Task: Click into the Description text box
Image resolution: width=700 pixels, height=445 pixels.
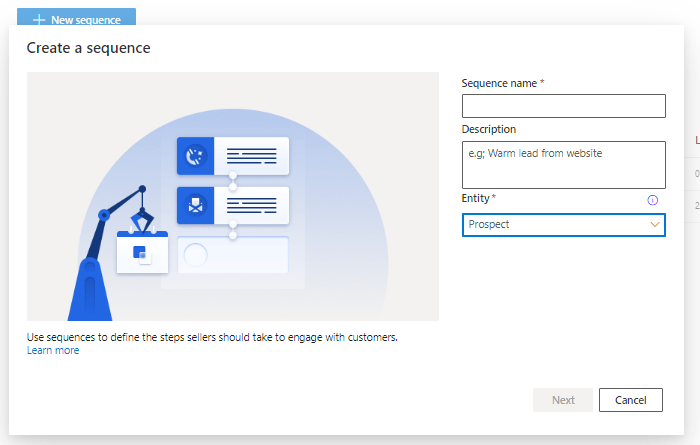Action: click(563, 164)
